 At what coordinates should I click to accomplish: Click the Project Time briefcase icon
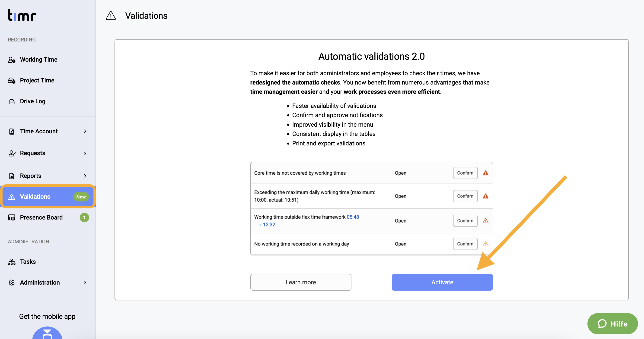[12, 80]
